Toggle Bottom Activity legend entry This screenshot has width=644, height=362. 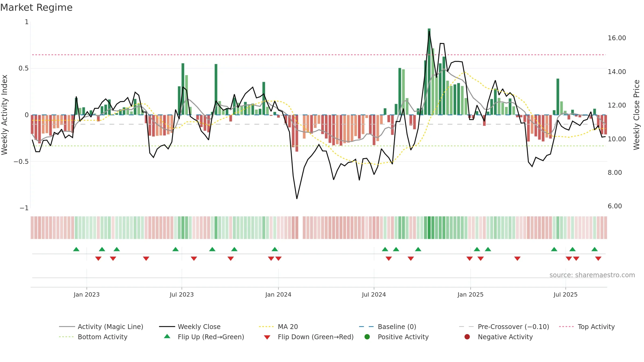point(93,337)
